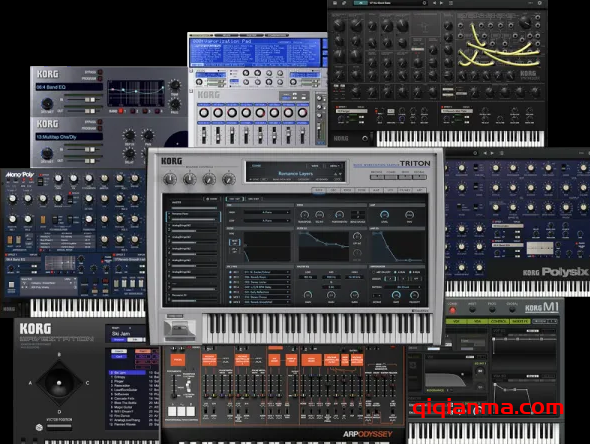Click the WRITE button in Triton display
The width and height of the screenshot is (590, 444).
[x=315, y=166]
